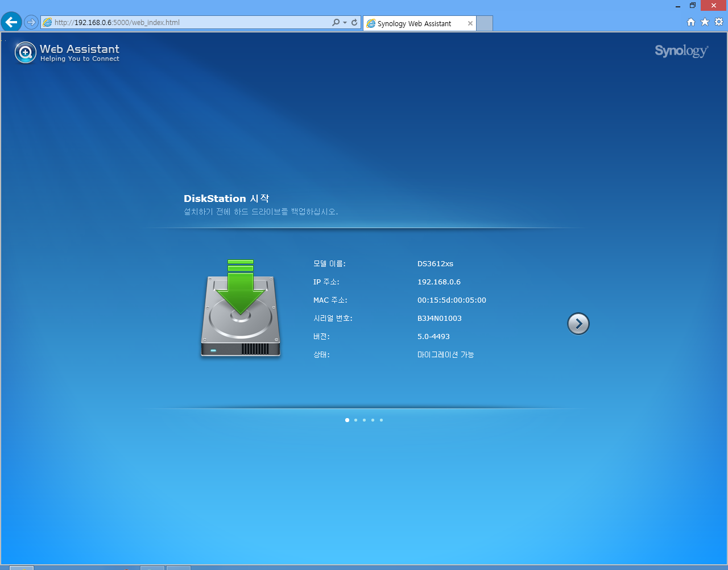Select the first highlighted pagination dot
Image resolution: width=728 pixels, height=570 pixels.
[x=347, y=420]
